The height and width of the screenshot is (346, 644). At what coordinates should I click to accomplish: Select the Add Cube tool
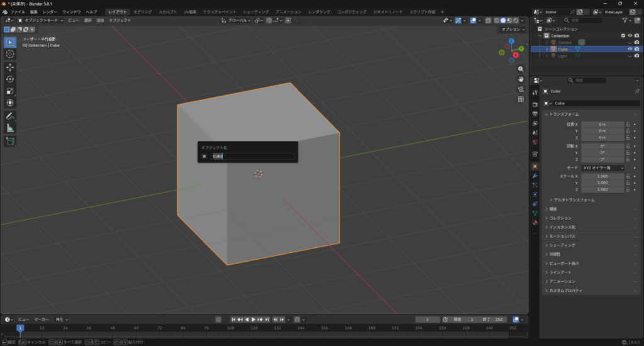(x=10, y=142)
